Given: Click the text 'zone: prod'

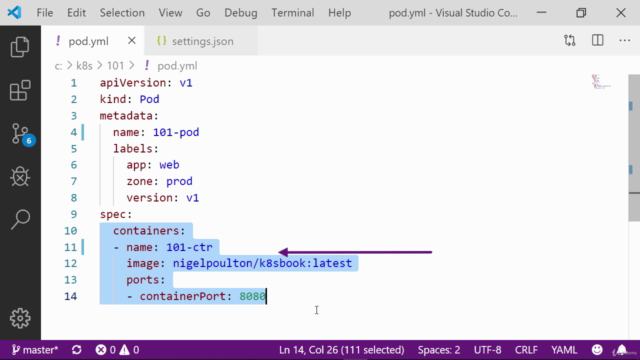Looking at the screenshot, I should (x=159, y=181).
